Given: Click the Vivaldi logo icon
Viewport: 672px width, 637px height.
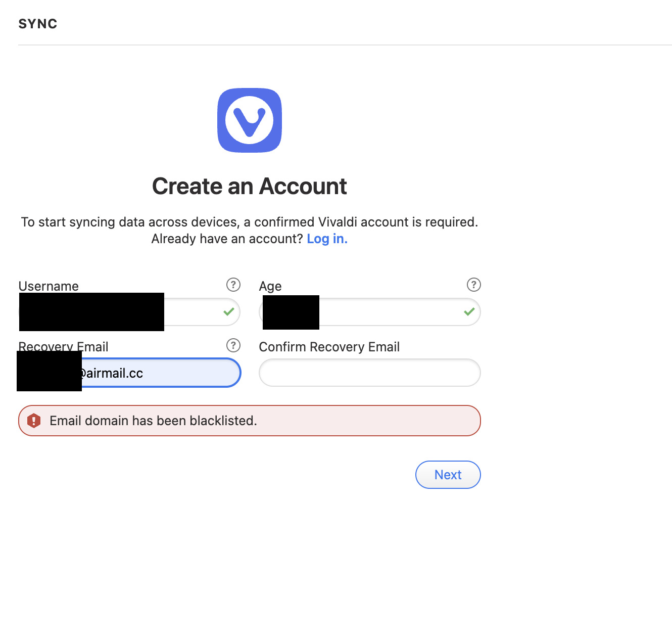Looking at the screenshot, I should (250, 120).
